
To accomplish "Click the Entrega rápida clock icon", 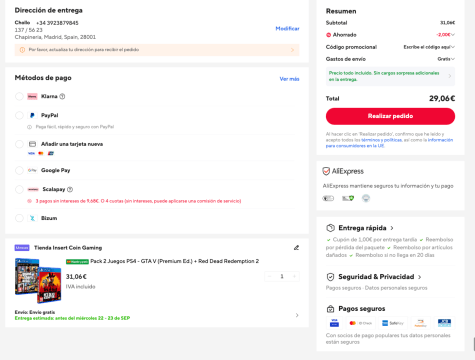I will [330, 228].
